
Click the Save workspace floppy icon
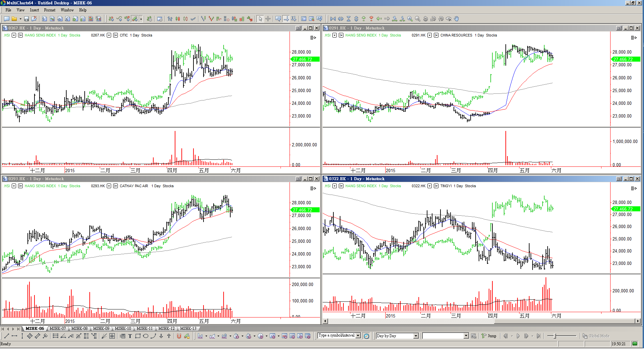26,19
